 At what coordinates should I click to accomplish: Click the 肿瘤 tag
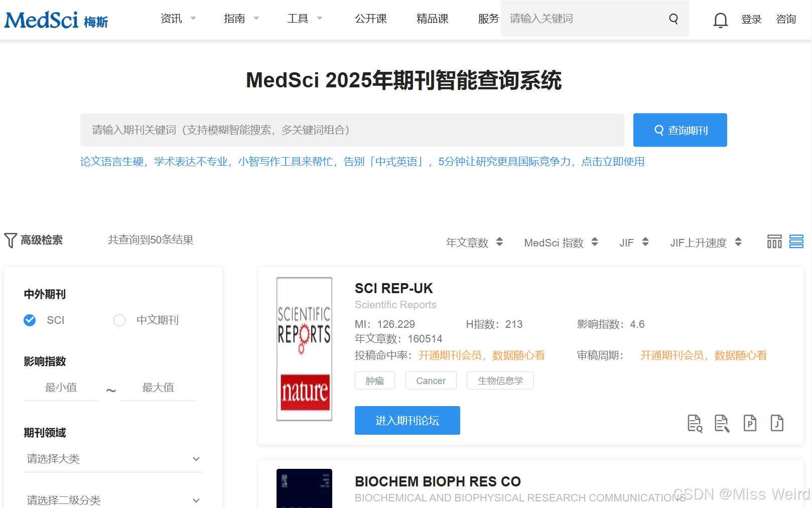(375, 380)
